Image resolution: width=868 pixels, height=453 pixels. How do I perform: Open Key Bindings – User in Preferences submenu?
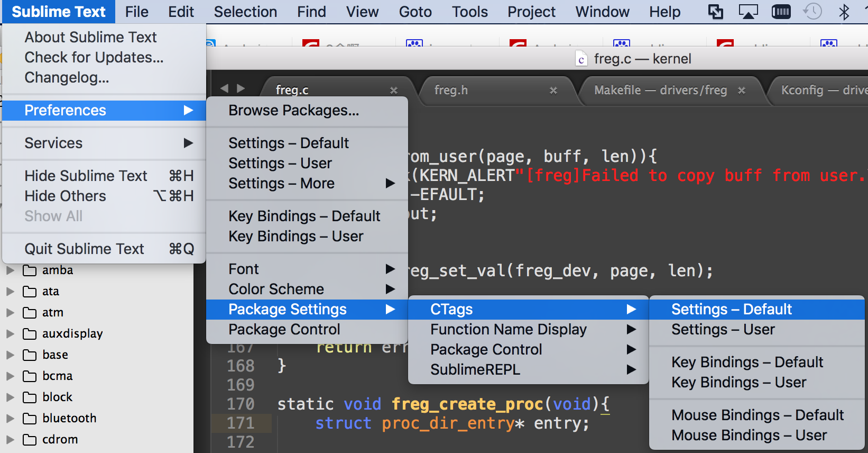coord(307,236)
